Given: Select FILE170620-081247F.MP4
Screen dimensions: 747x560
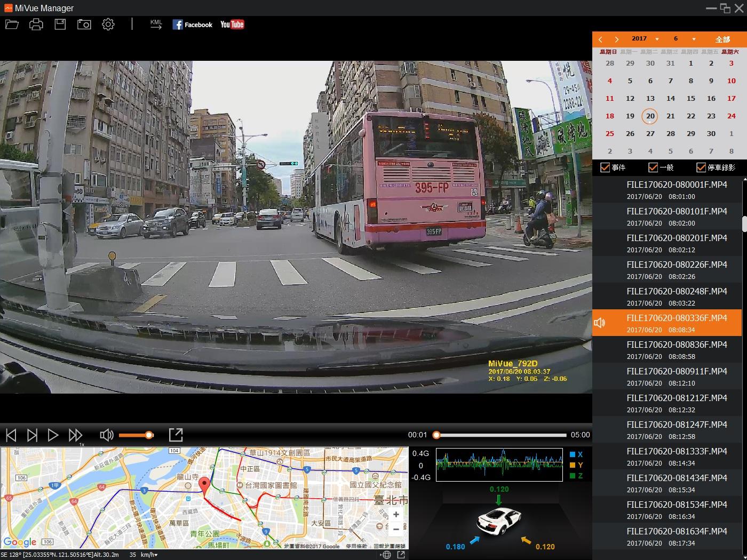Looking at the screenshot, I should tap(667, 430).
